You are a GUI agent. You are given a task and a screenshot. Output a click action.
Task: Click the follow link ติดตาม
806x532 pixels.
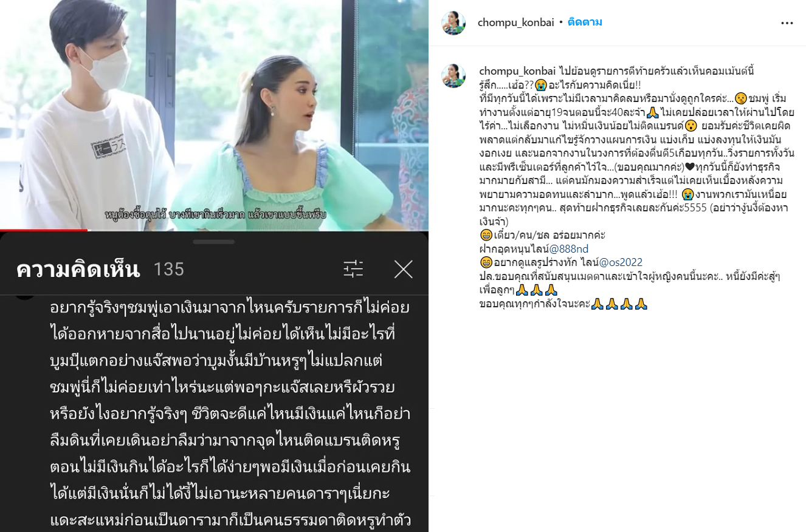tap(585, 22)
